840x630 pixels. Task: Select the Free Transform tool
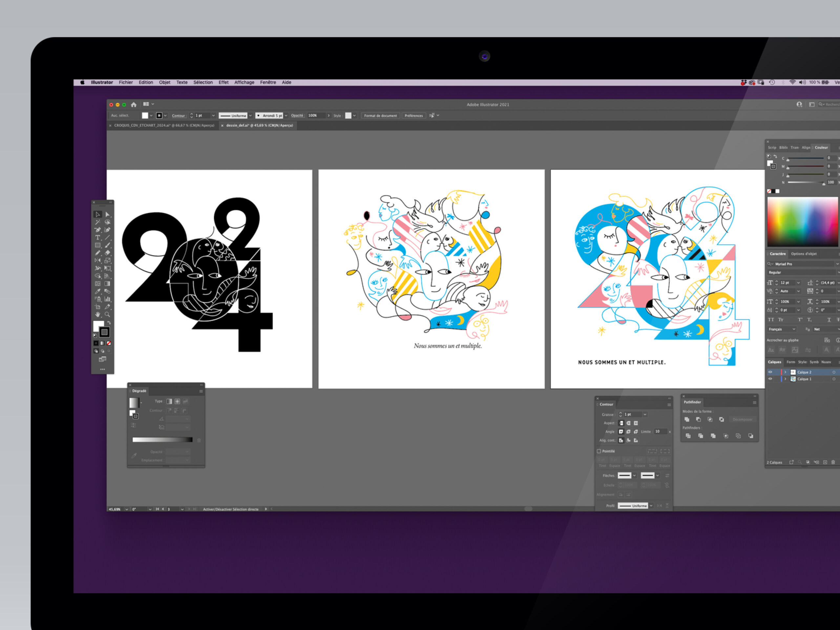(108, 268)
